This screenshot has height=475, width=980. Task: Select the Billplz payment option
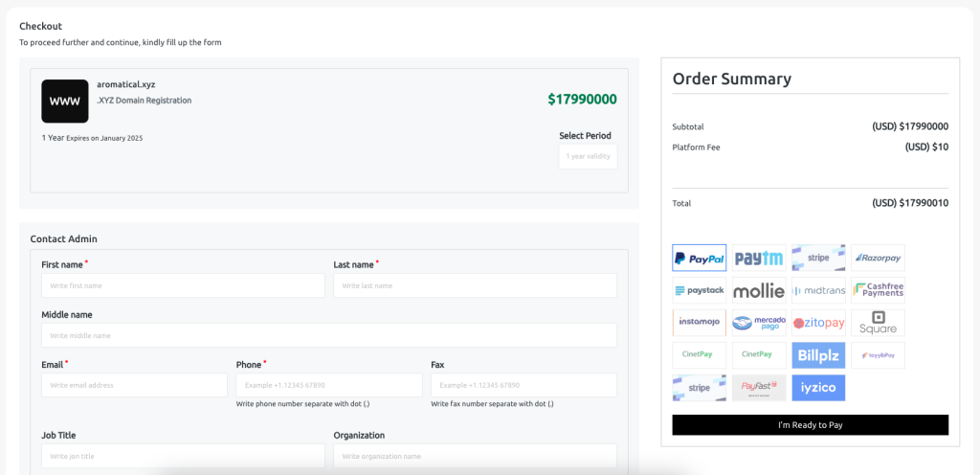(818, 355)
